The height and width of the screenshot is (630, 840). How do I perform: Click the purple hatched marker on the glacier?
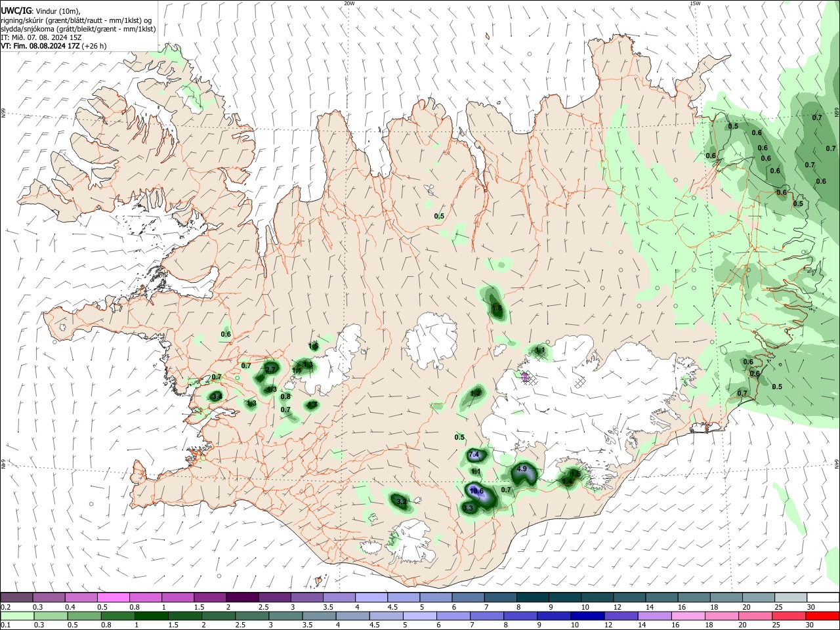526,377
